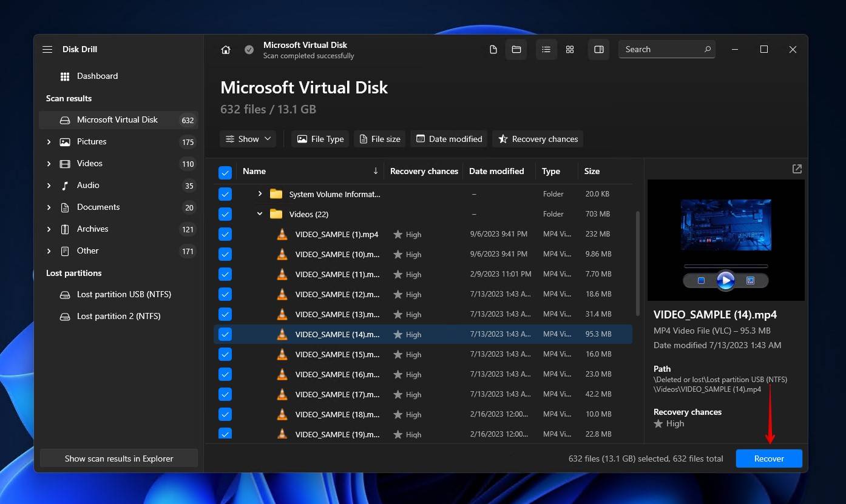
Task: Click Lost partition USB drive icon
Action: click(65, 295)
